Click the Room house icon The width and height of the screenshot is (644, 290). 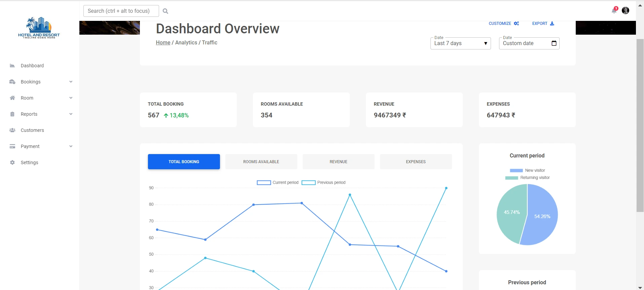12,98
